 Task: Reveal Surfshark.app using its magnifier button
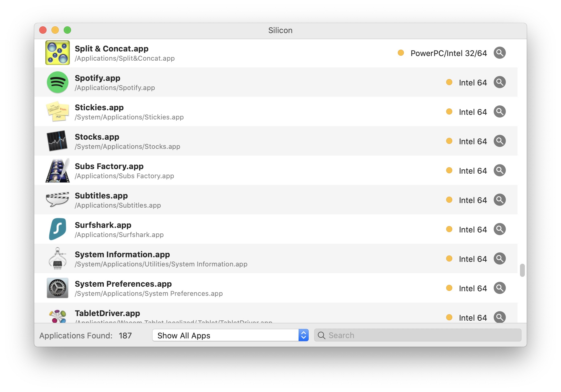[499, 229]
